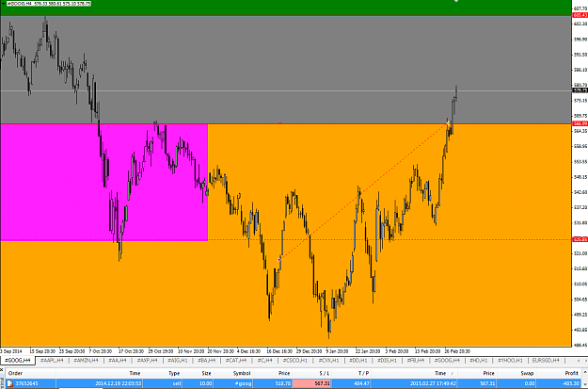Switch to the #AMZN,H4 chart tab

tap(86, 361)
